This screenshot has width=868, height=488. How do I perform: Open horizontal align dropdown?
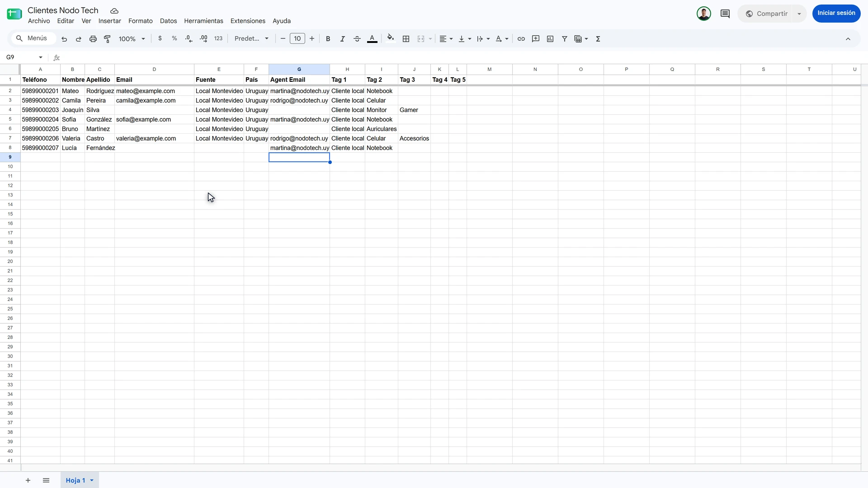446,39
